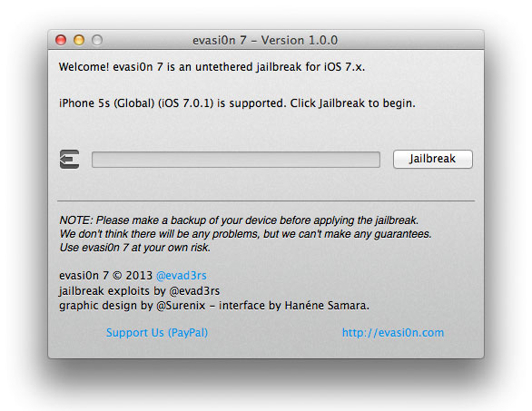
Task: Click the evasi0n 7 © 2013 copyright text
Action: (105, 275)
